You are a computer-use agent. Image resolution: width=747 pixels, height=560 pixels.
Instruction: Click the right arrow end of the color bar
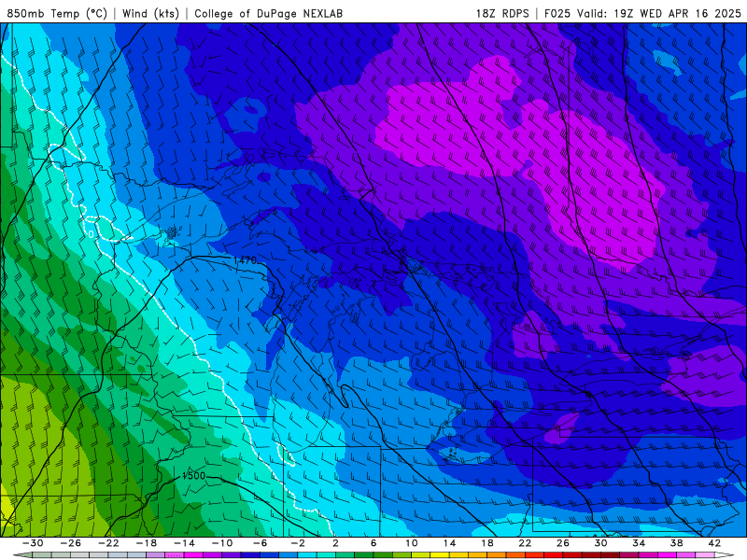725,555
